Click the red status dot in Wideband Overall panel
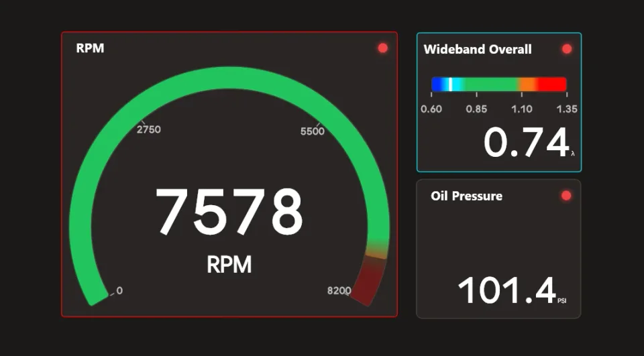 (x=567, y=49)
